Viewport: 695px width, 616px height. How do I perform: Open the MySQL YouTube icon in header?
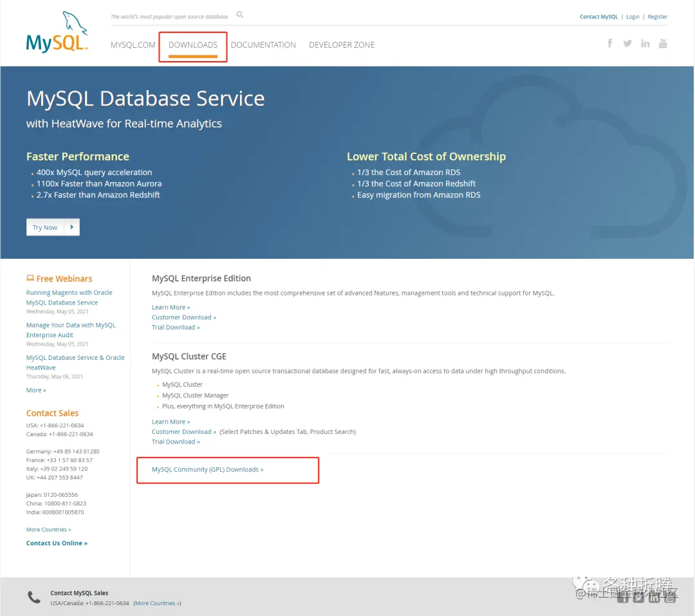(663, 43)
